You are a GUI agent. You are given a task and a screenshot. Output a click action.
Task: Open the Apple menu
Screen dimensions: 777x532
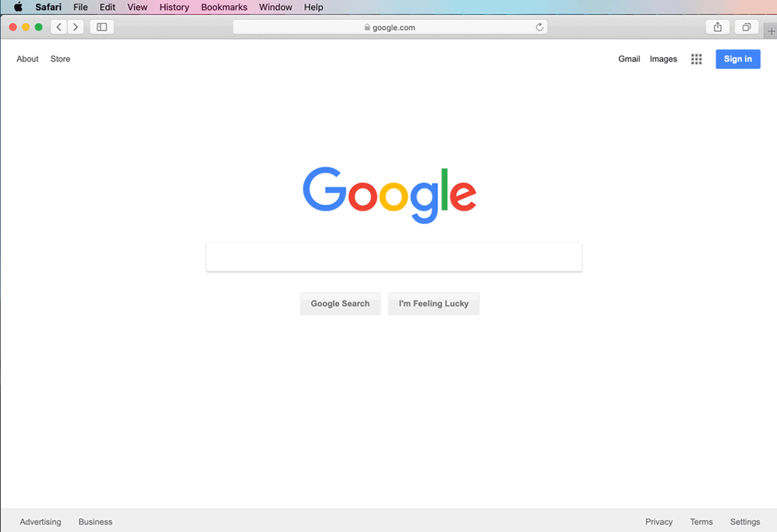18,7
